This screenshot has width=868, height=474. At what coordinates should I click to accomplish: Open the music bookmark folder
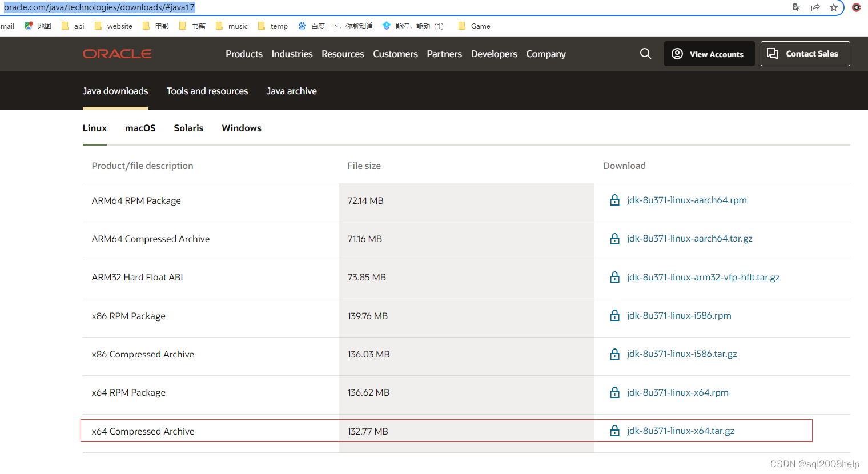[231, 26]
